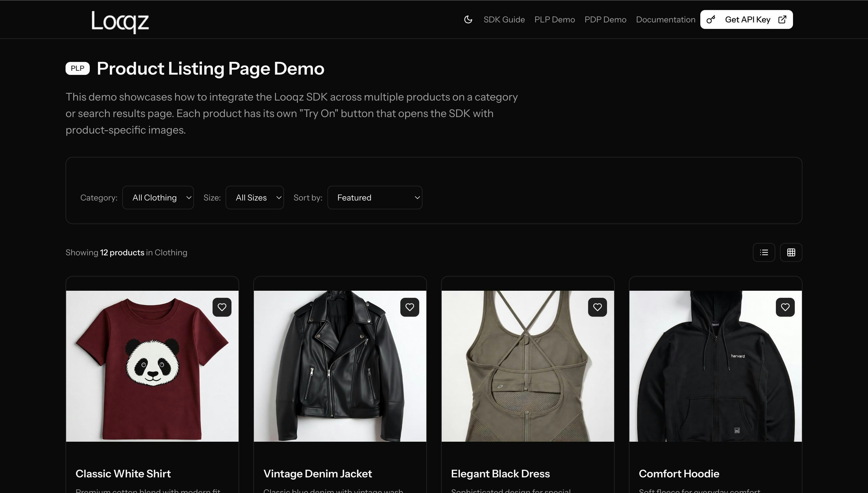Viewport: 868px width, 493px height.
Task: Click external link icon on API button
Action: [782, 20]
